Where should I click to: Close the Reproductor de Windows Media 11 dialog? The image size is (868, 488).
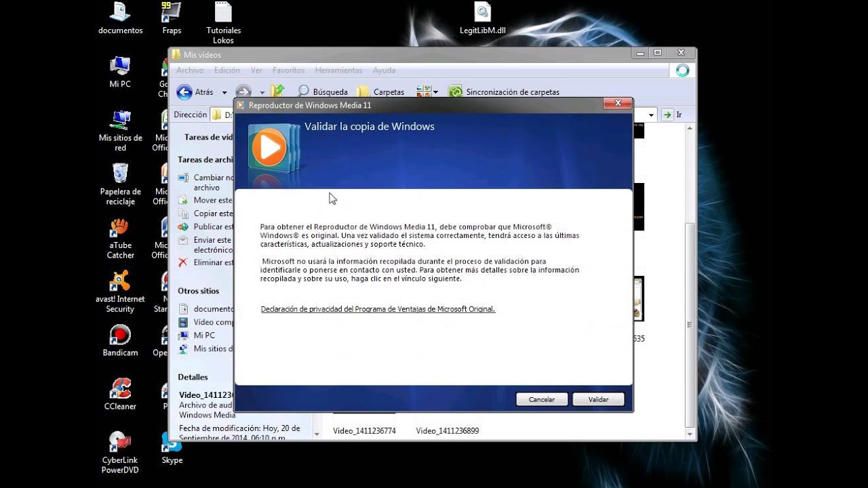point(618,104)
